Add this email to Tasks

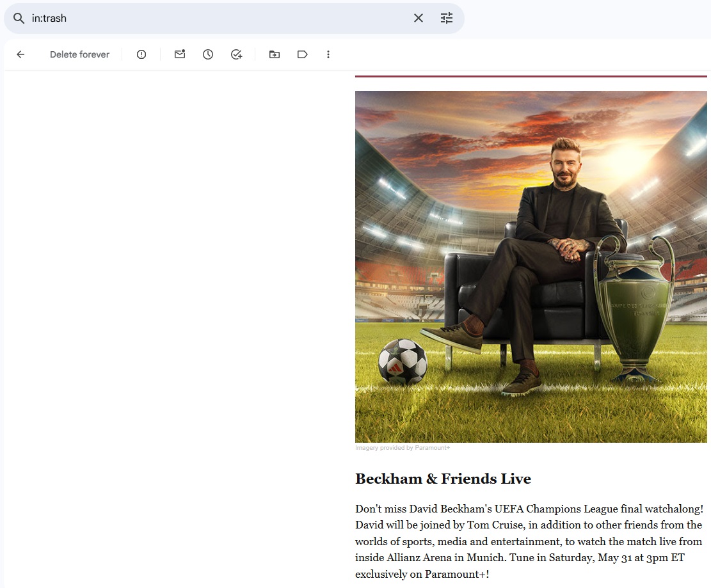236,54
